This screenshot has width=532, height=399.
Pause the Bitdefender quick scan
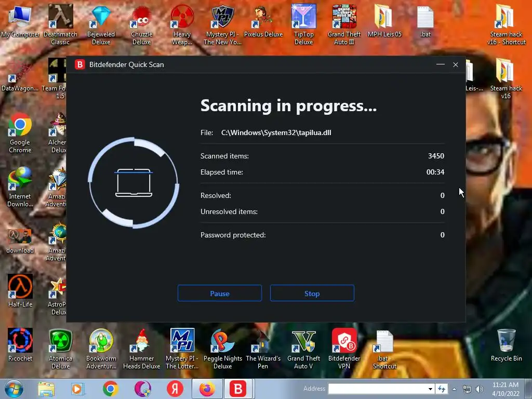coord(220,293)
